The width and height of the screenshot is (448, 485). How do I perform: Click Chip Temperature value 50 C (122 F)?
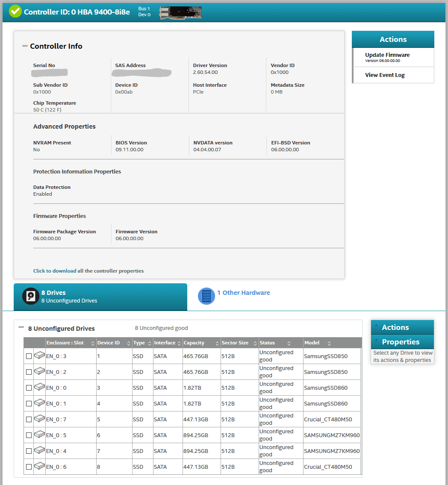(x=47, y=110)
